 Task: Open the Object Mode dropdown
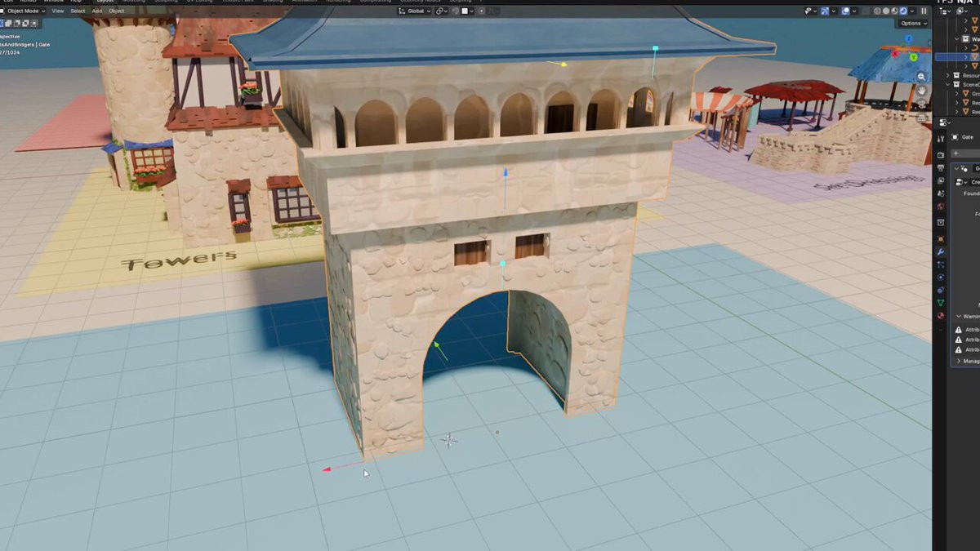[23, 11]
